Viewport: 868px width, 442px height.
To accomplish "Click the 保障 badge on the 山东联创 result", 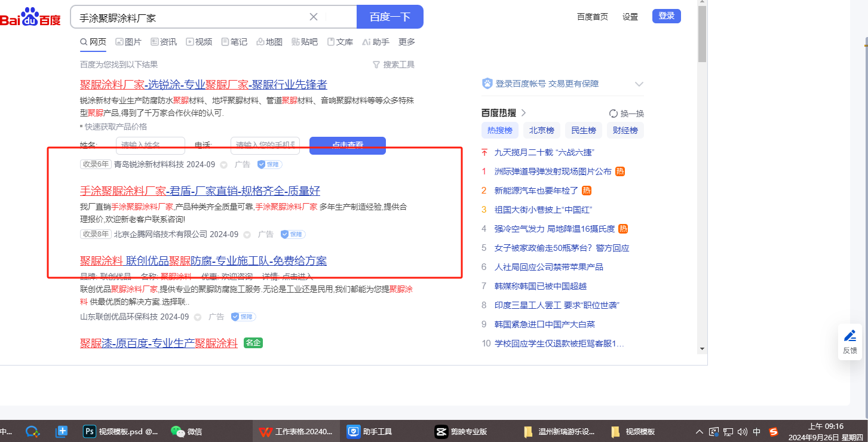I will coord(243,317).
